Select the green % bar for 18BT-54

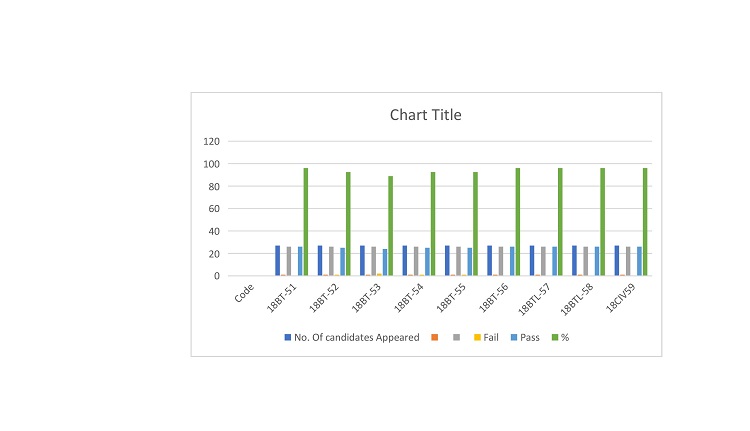pyautogui.click(x=433, y=224)
